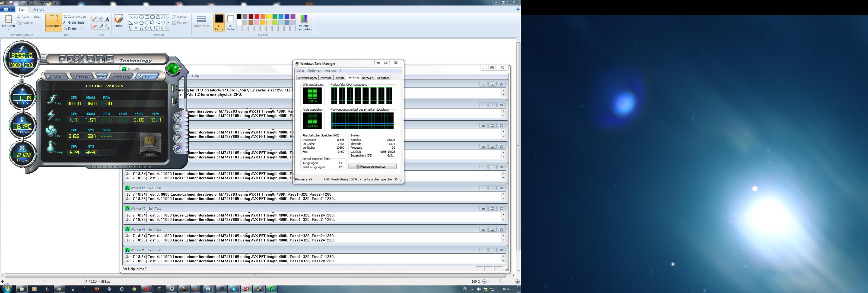Select the Color picker eyedropper tool

pyautogui.click(x=101, y=26)
